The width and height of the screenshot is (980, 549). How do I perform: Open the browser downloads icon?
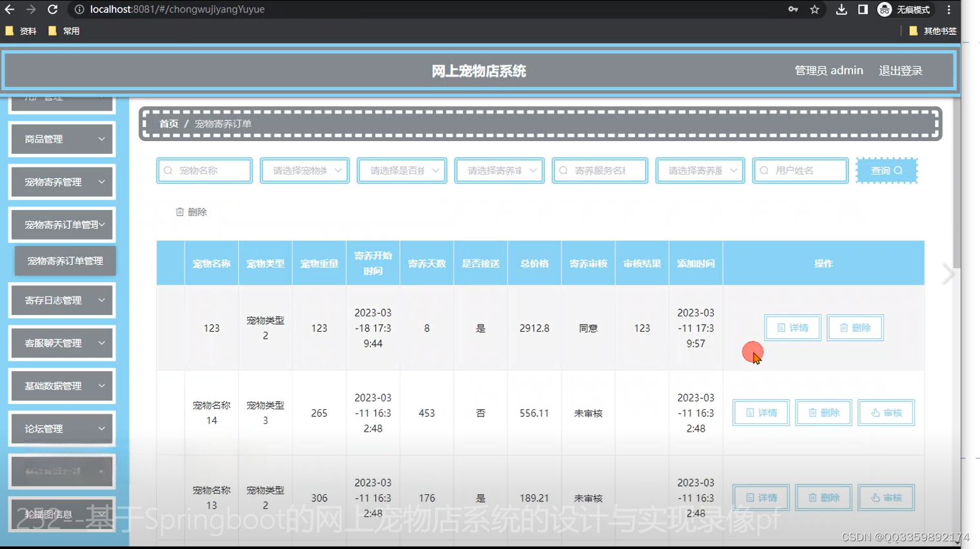click(x=841, y=9)
